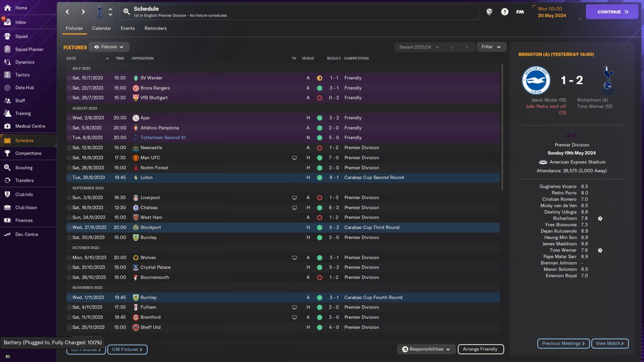Expand the Season 2023/24 selector
This screenshot has width=644, height=362.
[x=419, y=47]
